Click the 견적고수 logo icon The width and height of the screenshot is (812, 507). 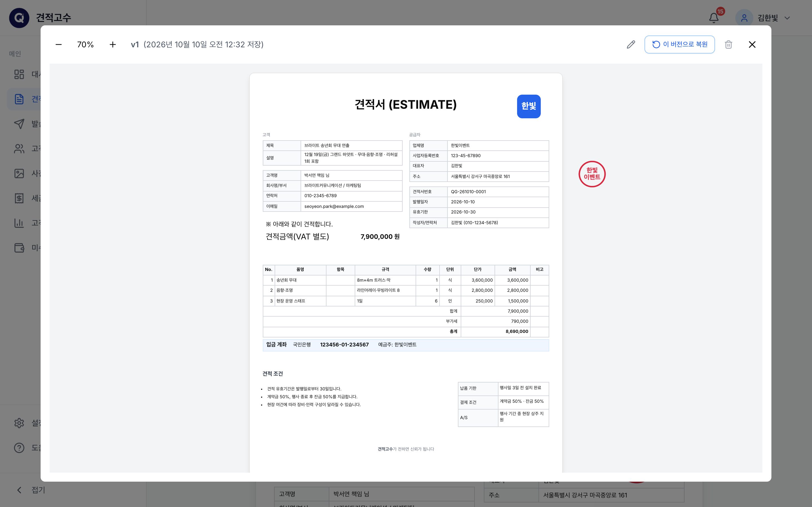(x=19, y=18)
